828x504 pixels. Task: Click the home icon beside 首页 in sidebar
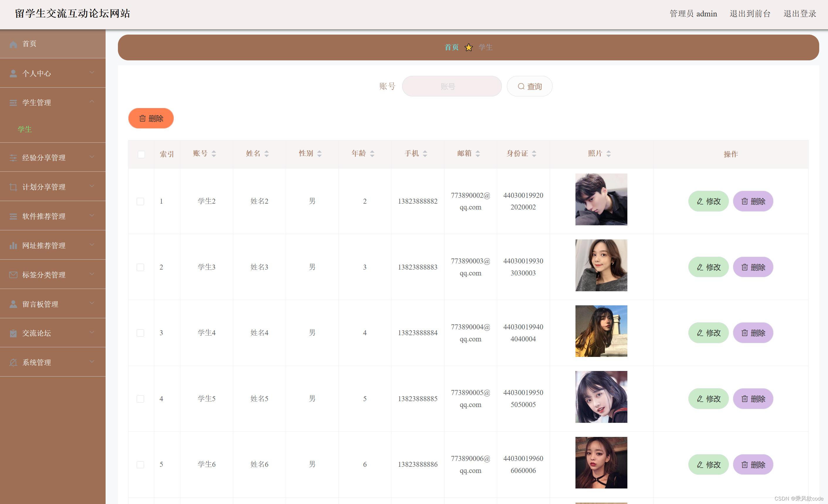[x=13, y=44]
